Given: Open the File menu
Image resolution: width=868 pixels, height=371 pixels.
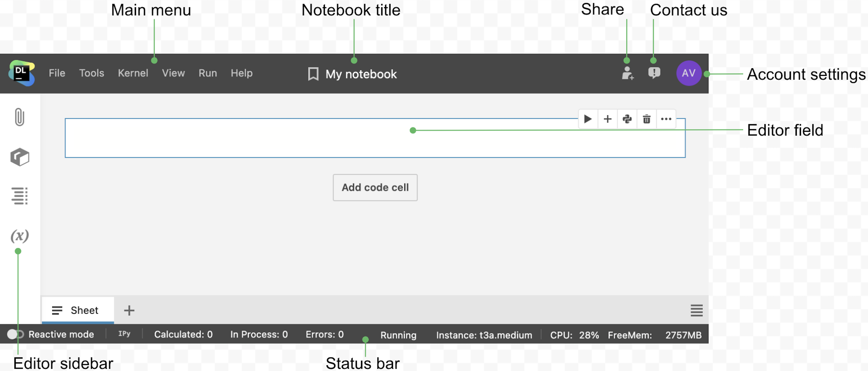Looking at the screenshot, I should (57, 73).
